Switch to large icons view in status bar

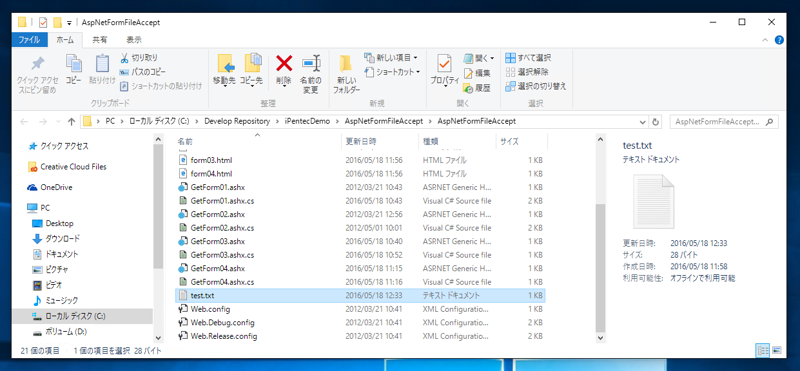776,351
